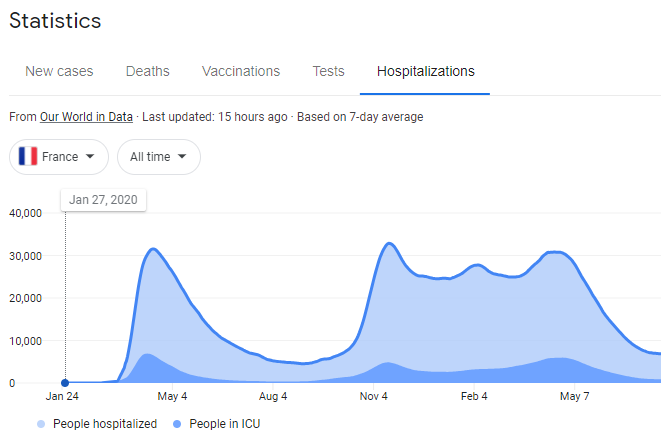Select the Hospitalizations tab
671x437 pixels.
click(x=425, y=71)
